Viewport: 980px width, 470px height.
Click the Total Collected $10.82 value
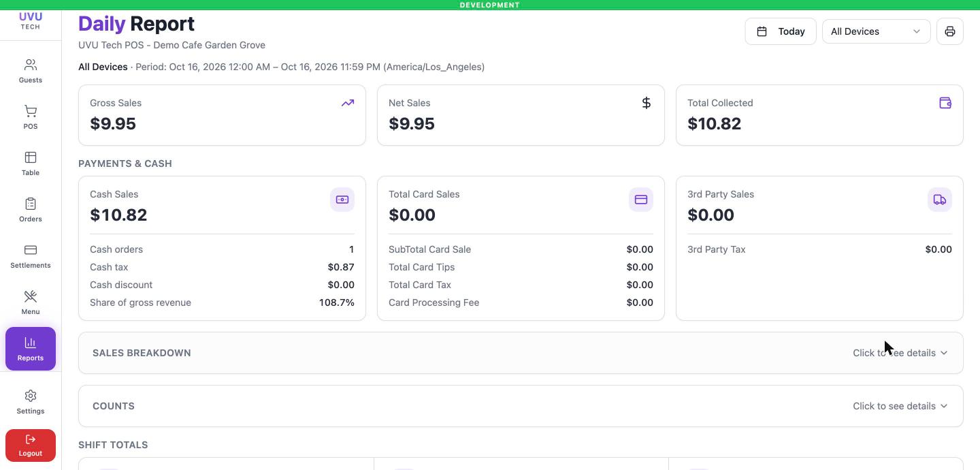(715, 124)
